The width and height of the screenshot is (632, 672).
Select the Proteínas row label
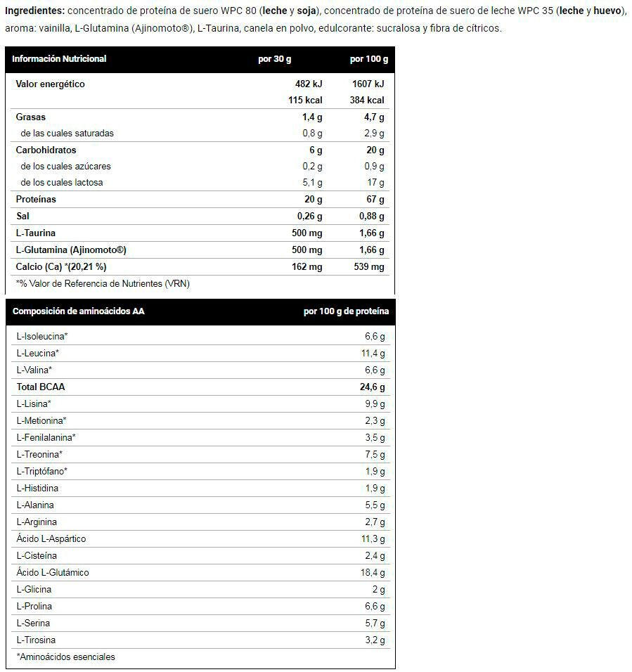36,200
